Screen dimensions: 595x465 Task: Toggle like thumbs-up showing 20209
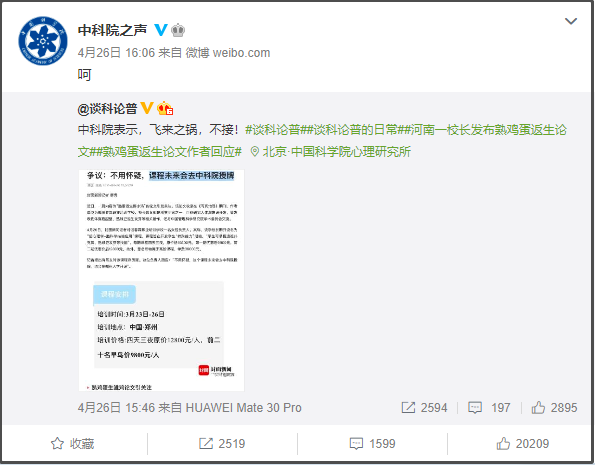click(523, 443)
